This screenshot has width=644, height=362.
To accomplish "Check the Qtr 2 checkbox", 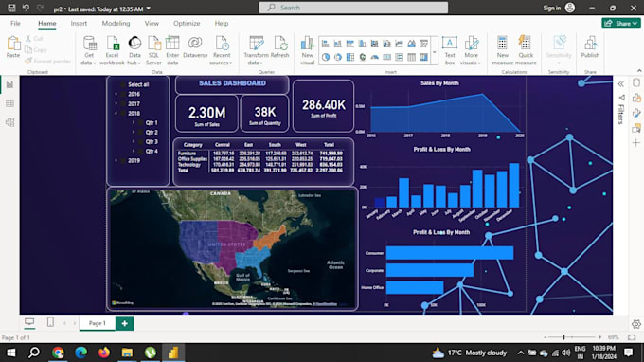I will point(141,133).
